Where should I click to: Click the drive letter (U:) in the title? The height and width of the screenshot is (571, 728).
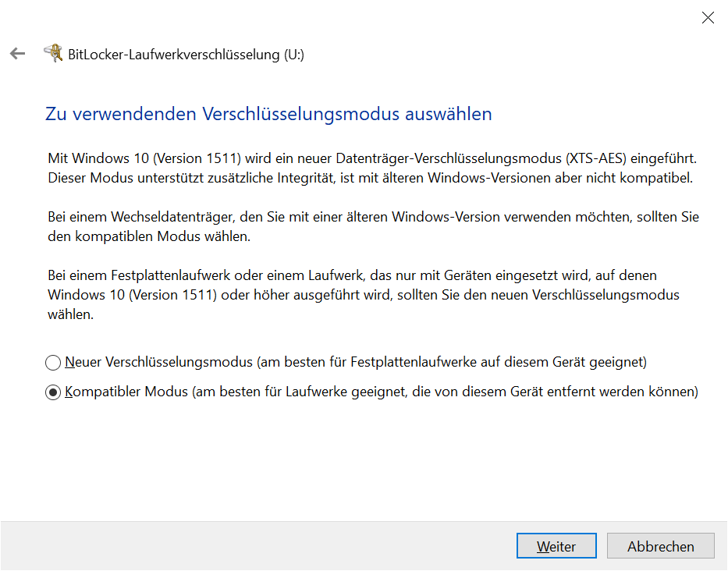[293, 55]
